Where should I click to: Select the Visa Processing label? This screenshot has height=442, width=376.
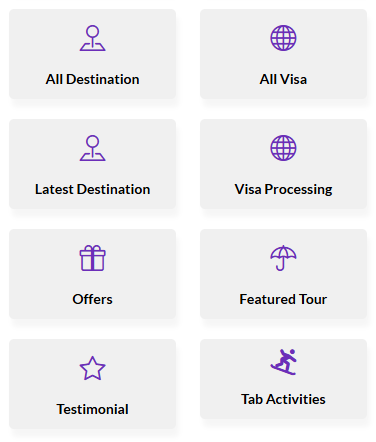pos(283,189)
